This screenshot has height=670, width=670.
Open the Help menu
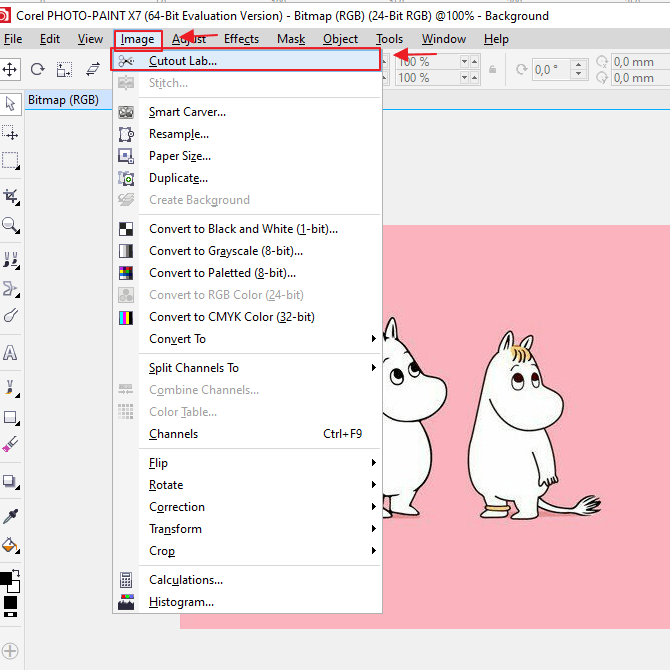[496, 39]
